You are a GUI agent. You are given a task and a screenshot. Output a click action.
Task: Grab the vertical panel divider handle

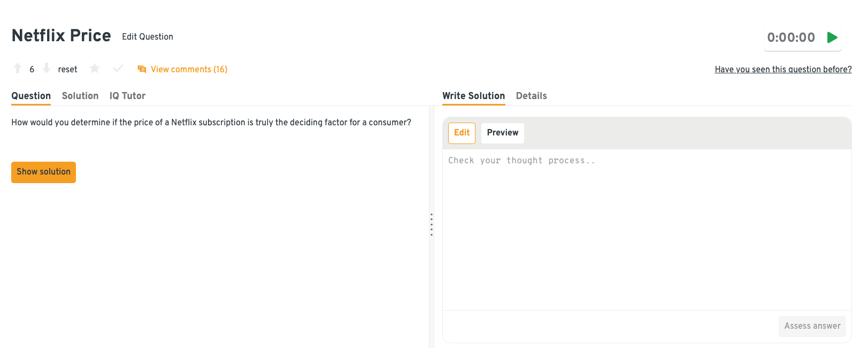click(432, 225)
